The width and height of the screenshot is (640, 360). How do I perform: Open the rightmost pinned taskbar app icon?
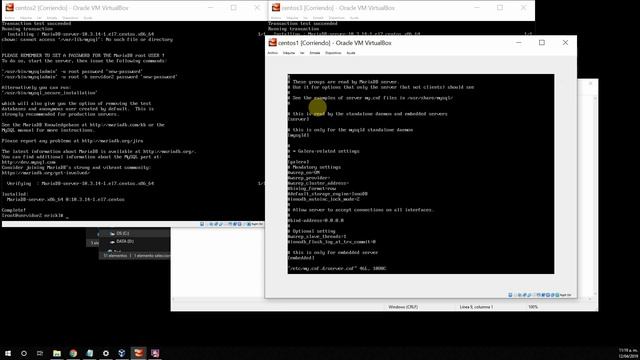click(155, 353)
